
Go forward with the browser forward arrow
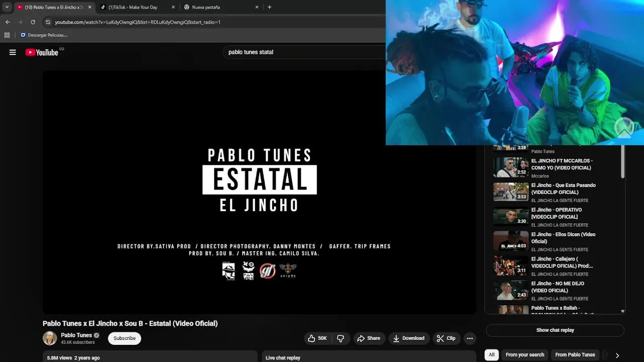click(20, 22)
